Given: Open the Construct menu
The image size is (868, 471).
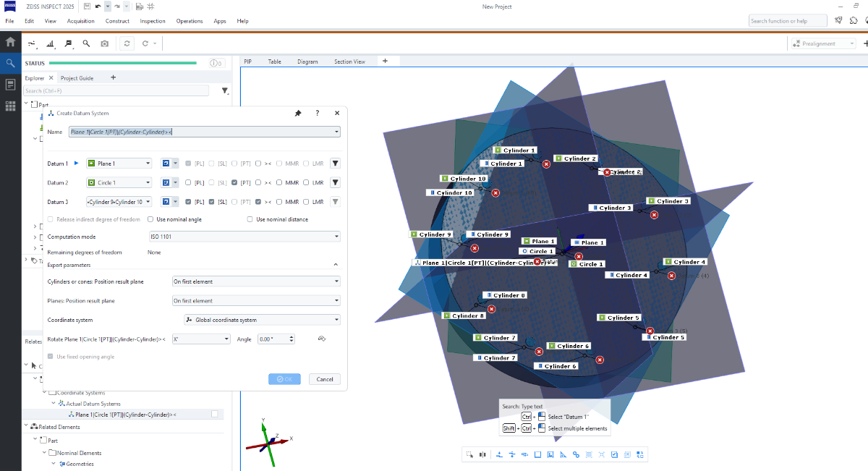Looking at the screenshot, I should [x=117, y=21].
